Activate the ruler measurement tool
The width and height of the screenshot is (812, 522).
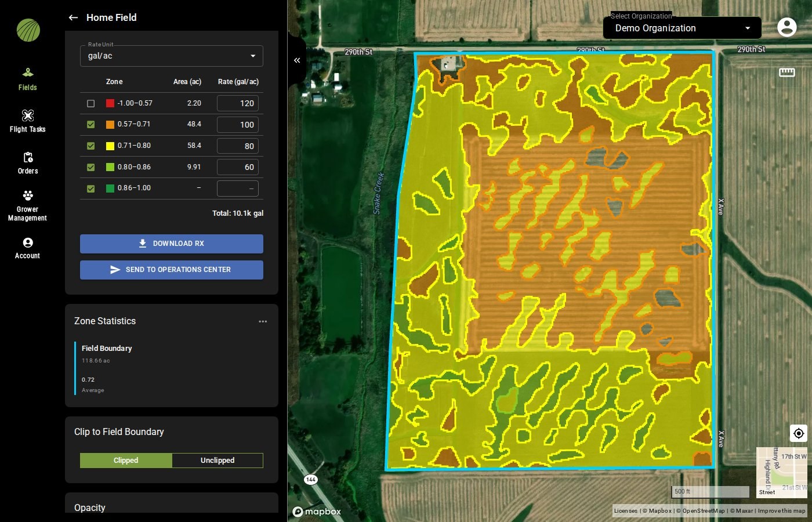pyautogui.click(x=786, y=72)
